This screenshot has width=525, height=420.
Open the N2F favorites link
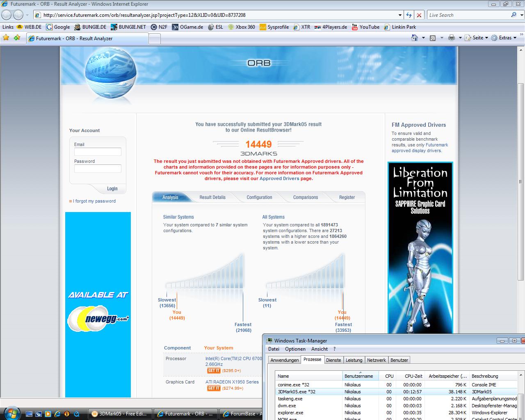coord(159,27)
